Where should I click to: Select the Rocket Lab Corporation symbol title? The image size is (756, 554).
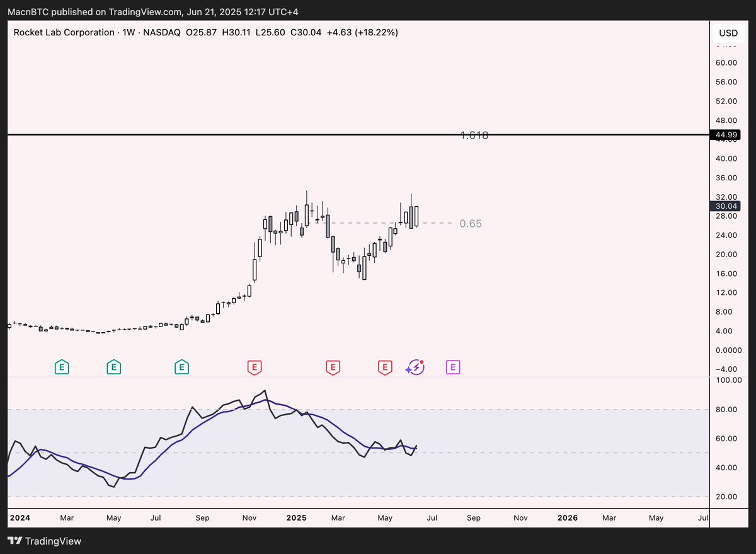[x=63, y=33]
